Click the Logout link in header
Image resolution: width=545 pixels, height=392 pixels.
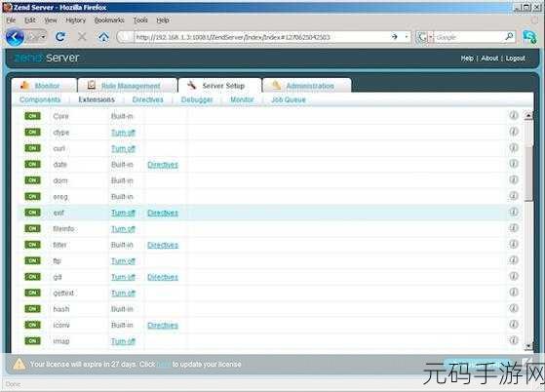coord(515,59)
